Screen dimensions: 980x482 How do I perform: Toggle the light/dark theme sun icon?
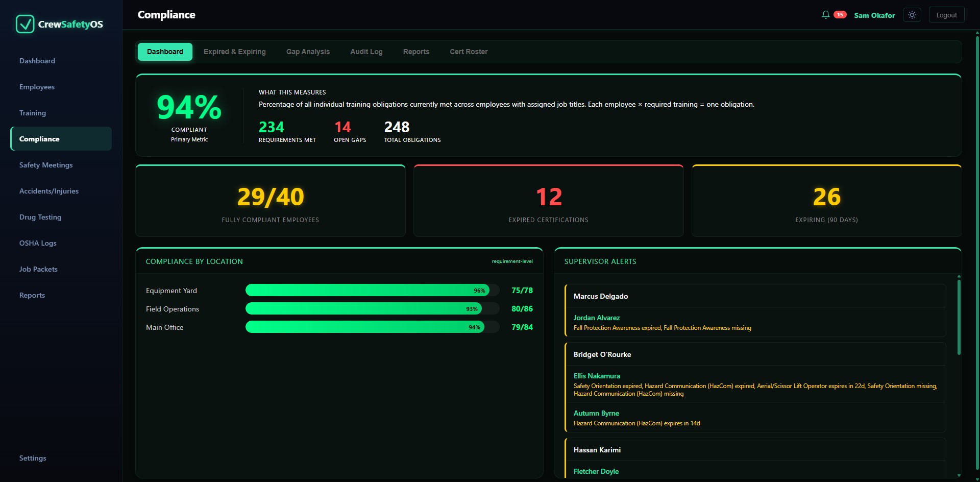click(912, 15)
